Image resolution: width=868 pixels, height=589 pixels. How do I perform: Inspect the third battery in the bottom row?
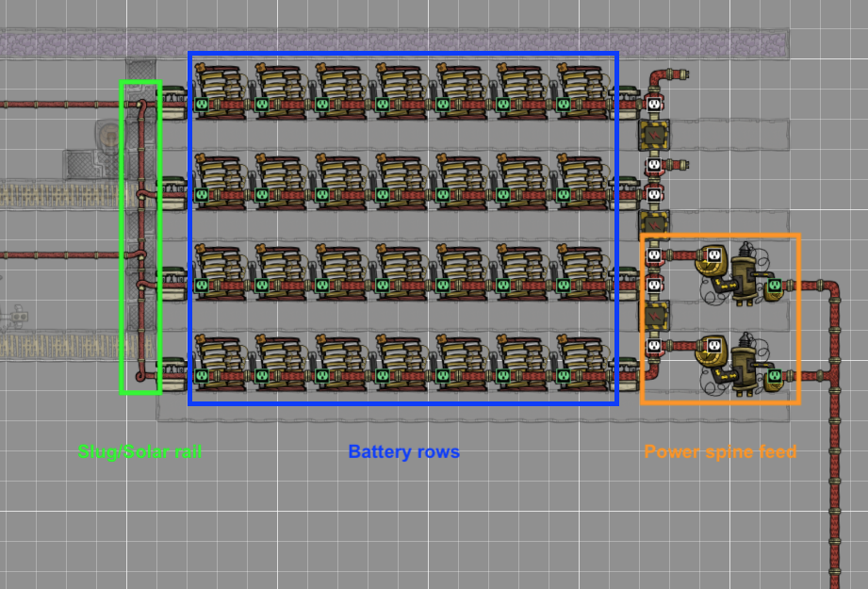click(341, 363)
